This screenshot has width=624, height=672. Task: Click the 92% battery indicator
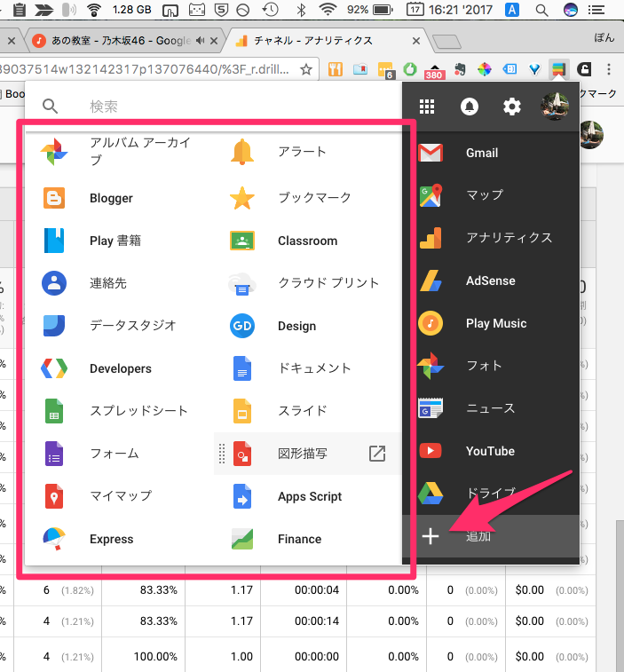coord(369,10)
